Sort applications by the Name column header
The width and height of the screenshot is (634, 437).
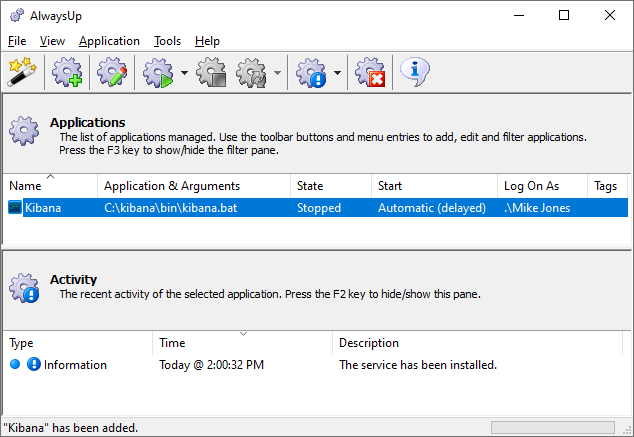(x=50, y=186)
